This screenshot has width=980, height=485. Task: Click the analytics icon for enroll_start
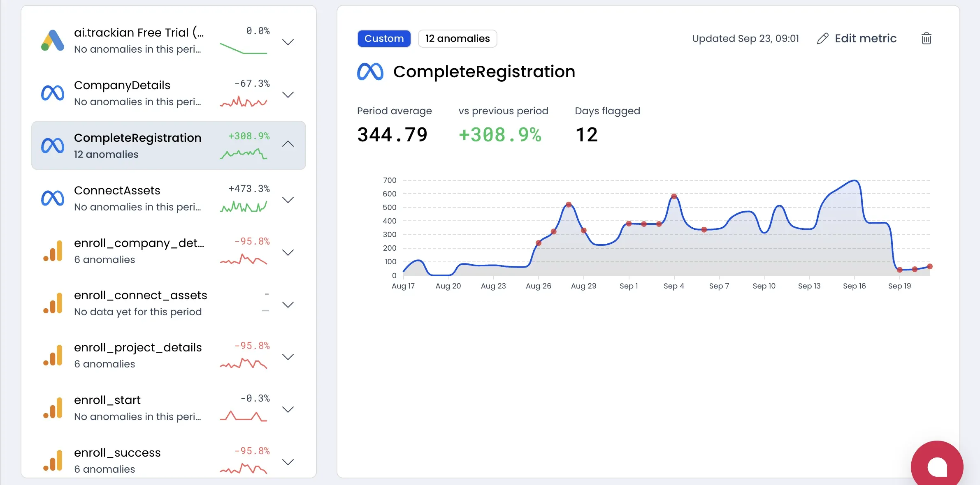(x=53, y=408)
